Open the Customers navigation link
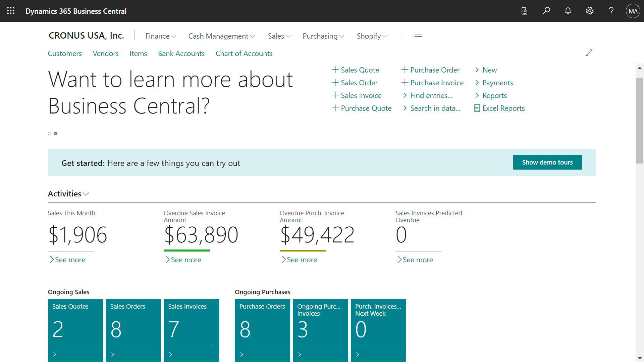Viewport: 644px width, 362px height. [65, 53]
